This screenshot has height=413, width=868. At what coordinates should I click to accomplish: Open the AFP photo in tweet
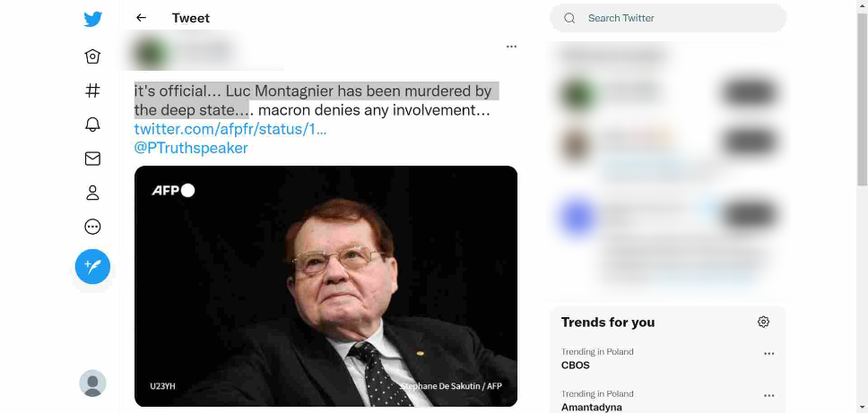tap(326, 287)
